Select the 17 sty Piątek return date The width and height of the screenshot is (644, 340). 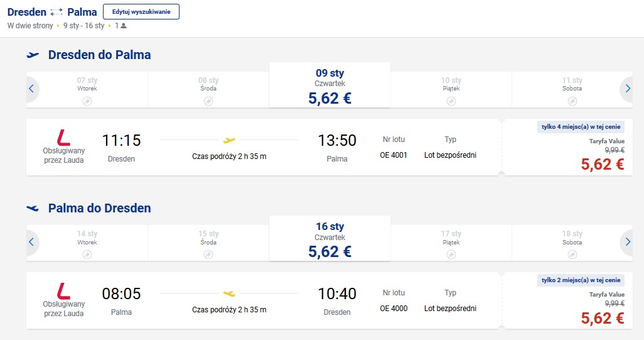pyautogui.click(x=451, y=243)
